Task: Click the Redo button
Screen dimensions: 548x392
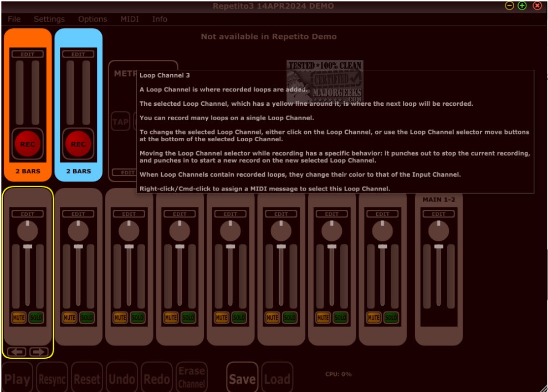Action: click(157, 378)
